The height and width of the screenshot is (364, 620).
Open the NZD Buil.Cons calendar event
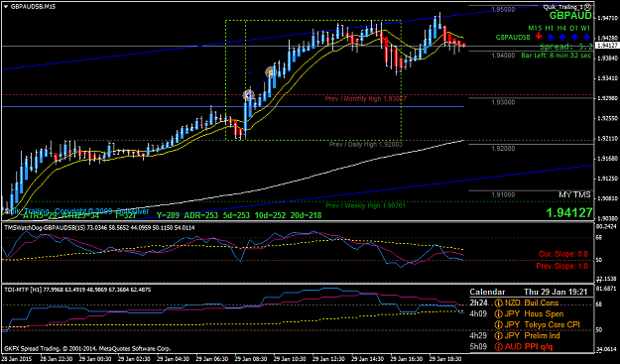pyautogui.click(x=532, y=303)
